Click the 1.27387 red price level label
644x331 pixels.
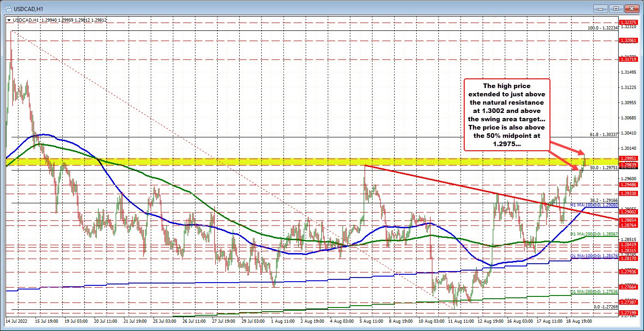pyautogui.click(x=628, y=302)
